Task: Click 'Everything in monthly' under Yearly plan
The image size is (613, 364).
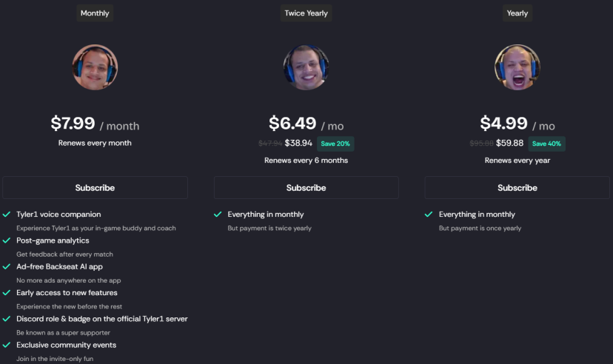Action: 477,215
